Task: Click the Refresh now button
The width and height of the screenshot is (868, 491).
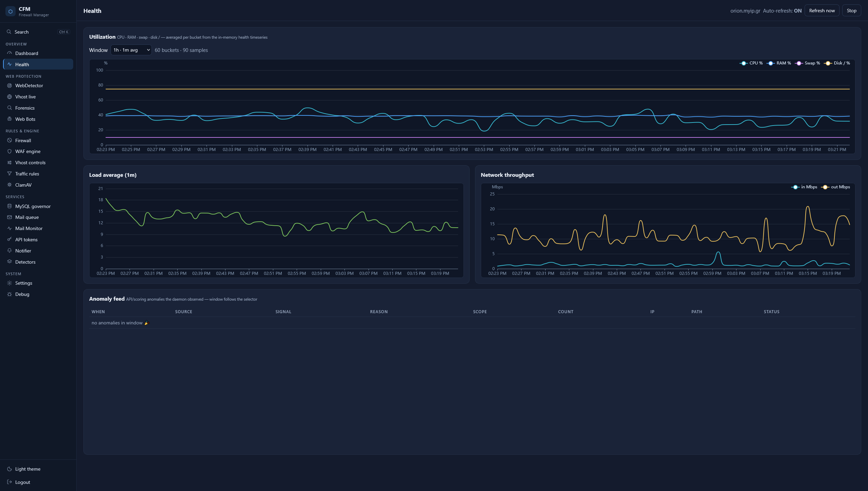Action: point(822,11)
